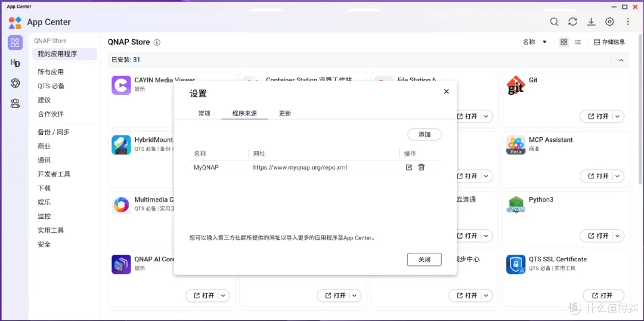Click the 名称 column header

coord(200,154)
